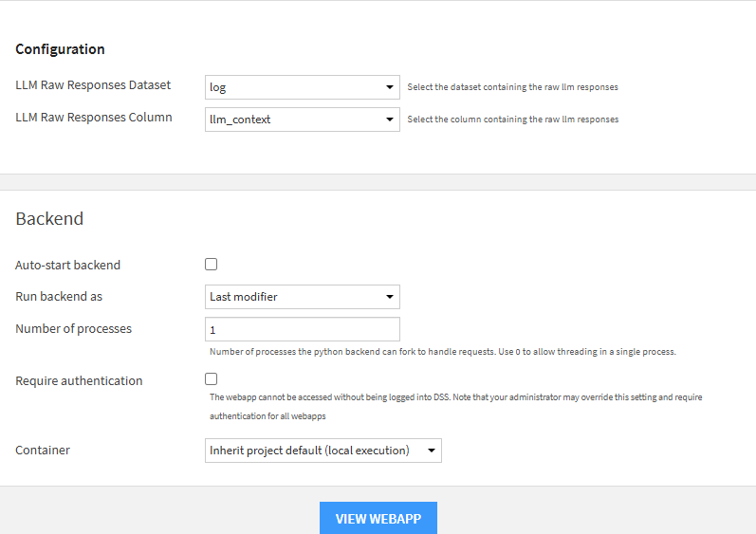The width and height of the screenshot is (756, 534).
Task: Open the LLM Raw Responses Dataset dropdown
Action: (x=302, y=87)
